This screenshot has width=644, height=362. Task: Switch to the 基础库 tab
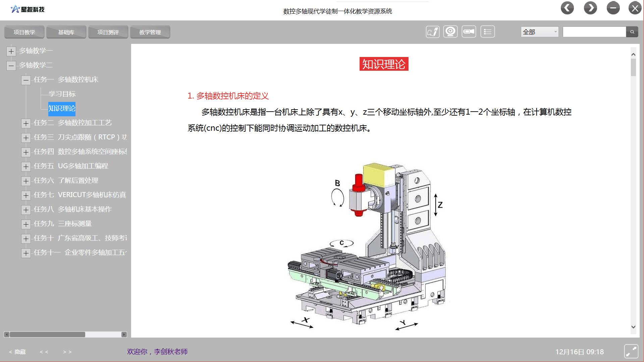pos(66,32)
